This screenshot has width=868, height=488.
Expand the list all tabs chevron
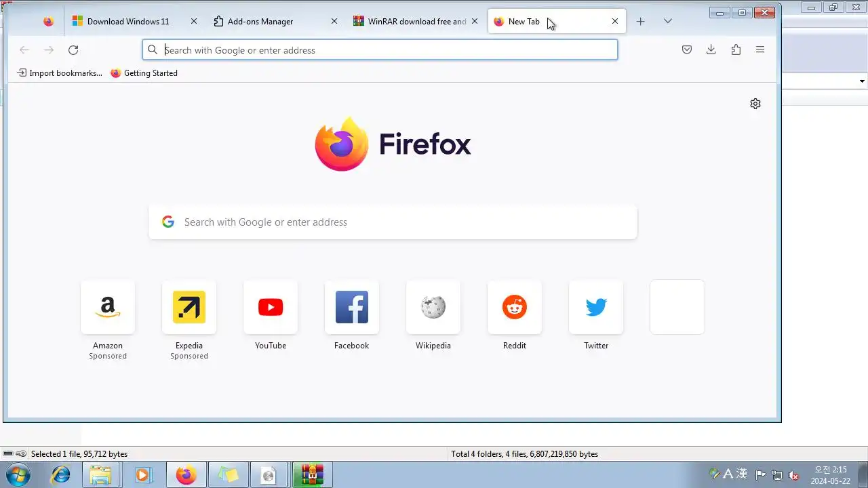click(667, 22)
